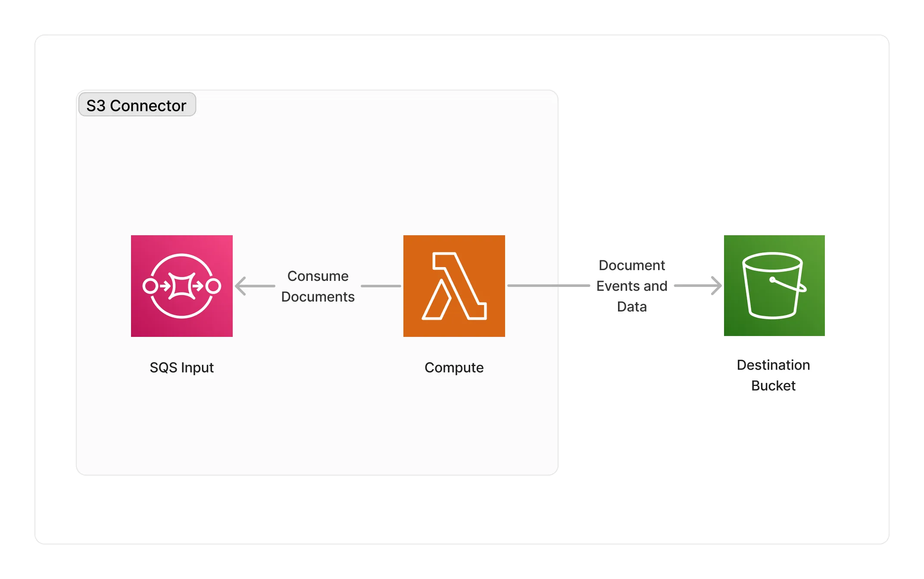Select the SQS Input label

[x=182, y=367]
